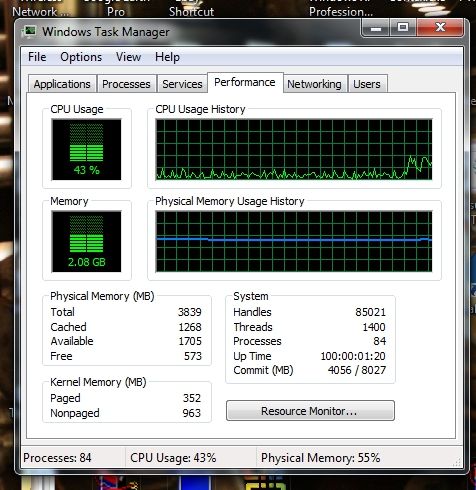476x490 pixels.
Task: Click the window resize grip in status bar
Action: (x=457, y=462)
